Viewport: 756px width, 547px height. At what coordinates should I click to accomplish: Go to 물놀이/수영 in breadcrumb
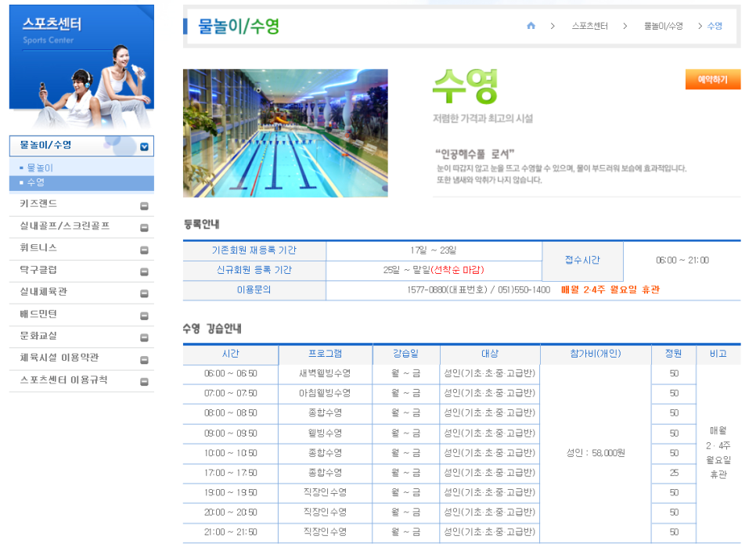664,26
